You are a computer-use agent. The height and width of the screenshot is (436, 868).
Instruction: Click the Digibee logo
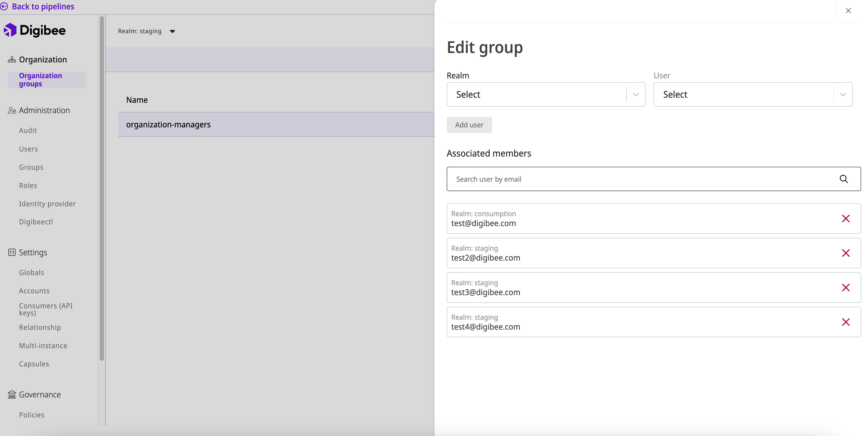[35, 30]
